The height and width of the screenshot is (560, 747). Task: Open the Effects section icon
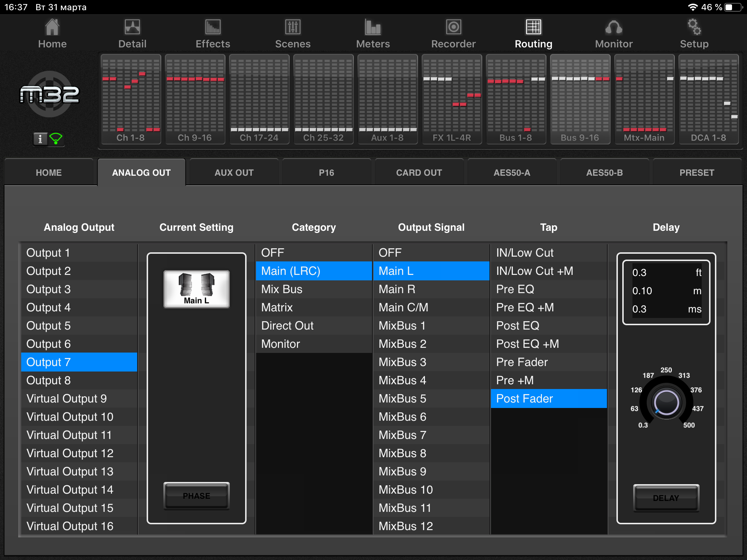213,28
